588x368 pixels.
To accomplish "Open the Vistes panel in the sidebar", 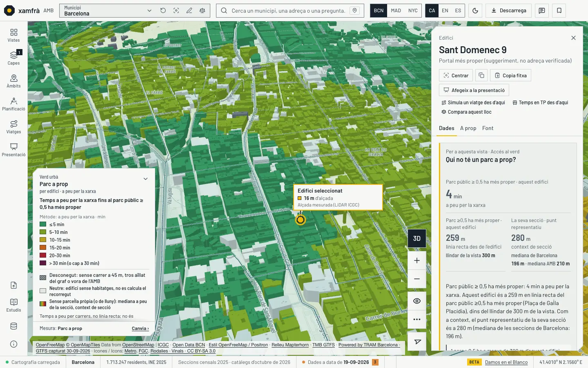I will tap(13, 35).
